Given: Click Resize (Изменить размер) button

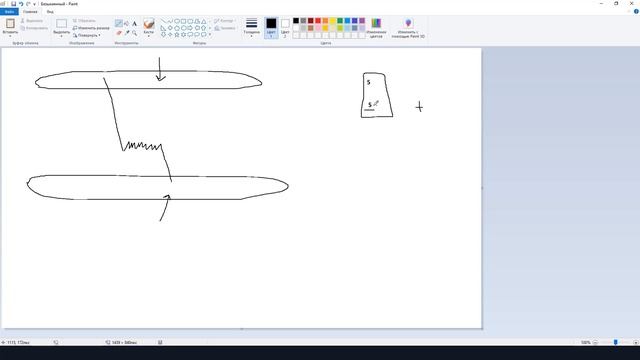Looking at the screenshot, I should [91, 28].
